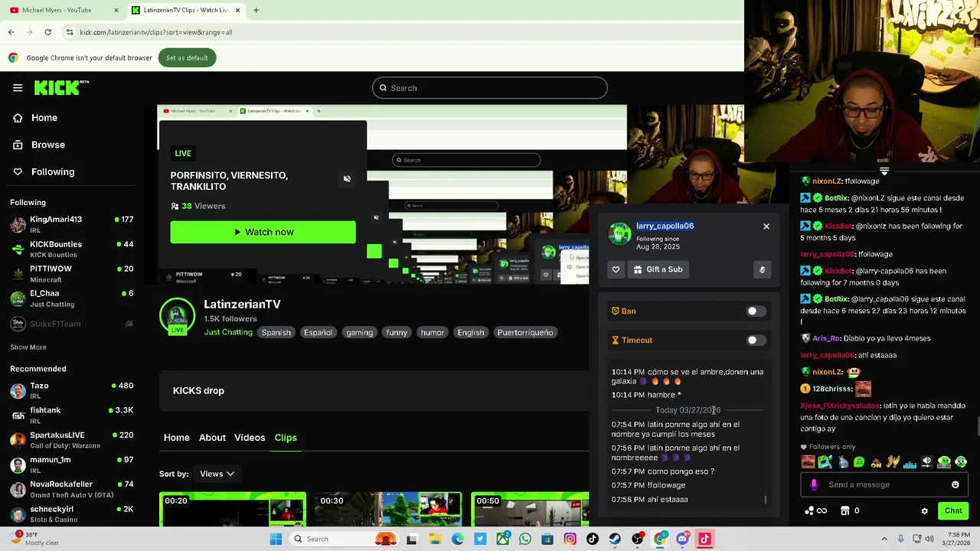The height and width of the screenshot is (551, 980).
Task: Unmute the stream preview speaker icon
Action: tap(347, 179)
